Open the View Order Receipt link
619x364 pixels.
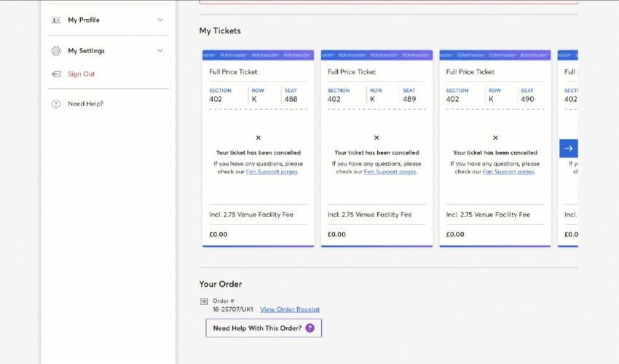(x=290, y=309)
